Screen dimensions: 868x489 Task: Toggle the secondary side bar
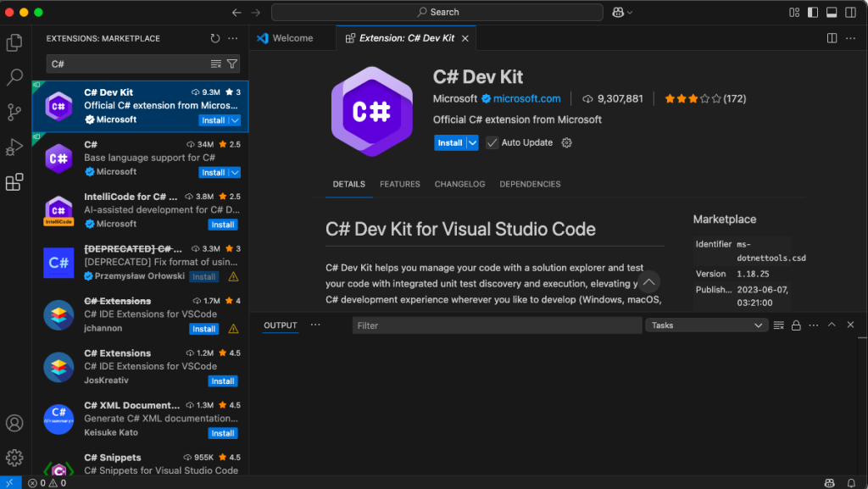[850, 12]
